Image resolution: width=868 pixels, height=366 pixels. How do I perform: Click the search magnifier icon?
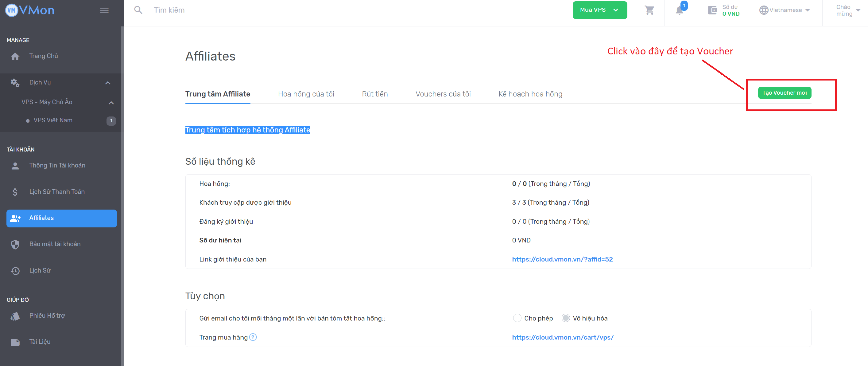(x=138, y=10)
